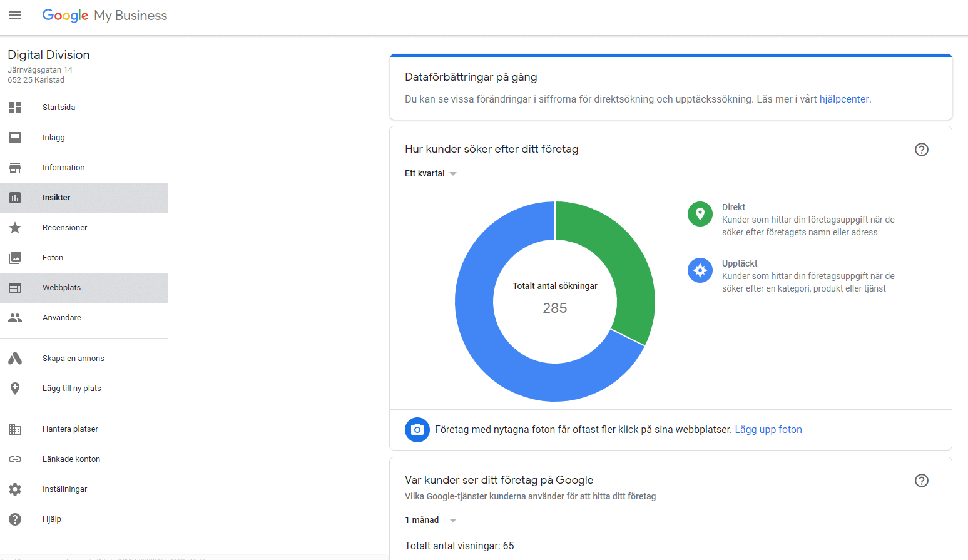This screenshot has height=560, width=968.
Task: Open the hamburger main menu
Action: point(15,15)
